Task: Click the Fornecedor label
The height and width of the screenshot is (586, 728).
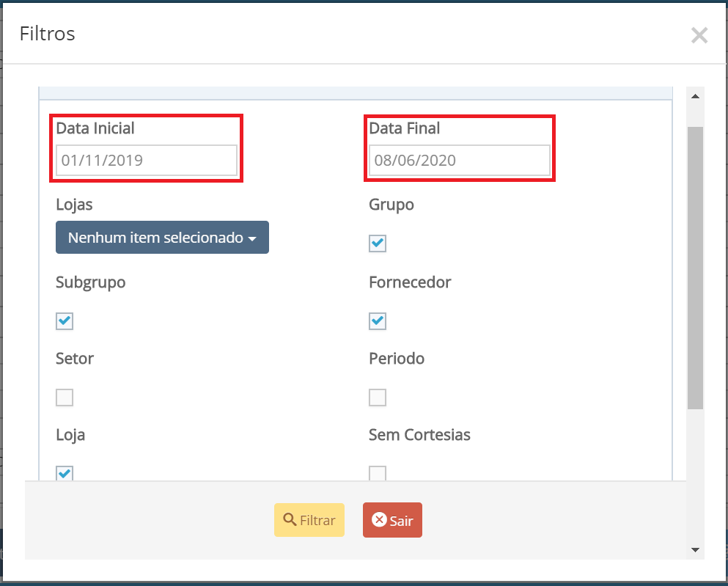Action: 410,282
